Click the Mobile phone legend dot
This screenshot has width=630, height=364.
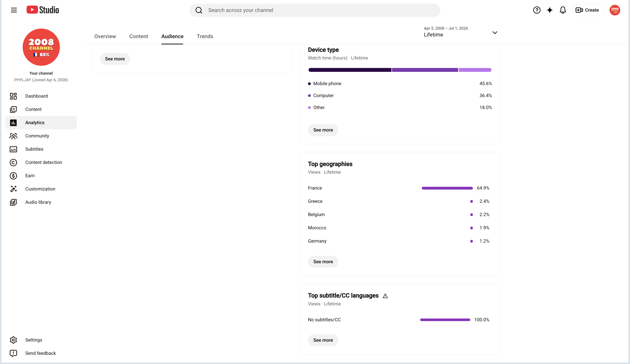pyautogui.click(x=309, y=84)
